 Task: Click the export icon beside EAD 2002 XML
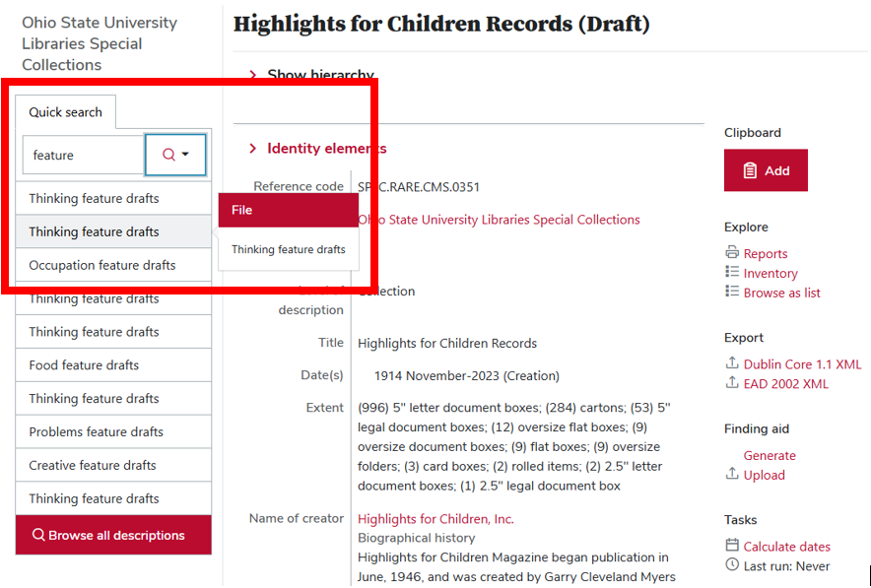(x=732, y=382)
